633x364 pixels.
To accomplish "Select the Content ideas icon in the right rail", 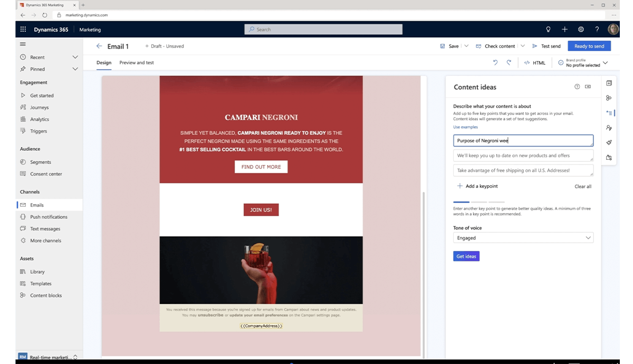I will coord(609,112).
